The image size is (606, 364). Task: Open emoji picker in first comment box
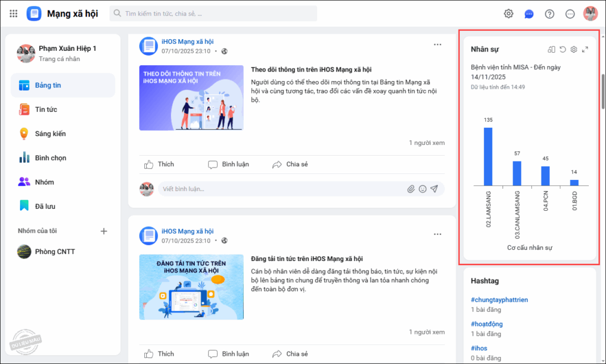click(423, 189)
